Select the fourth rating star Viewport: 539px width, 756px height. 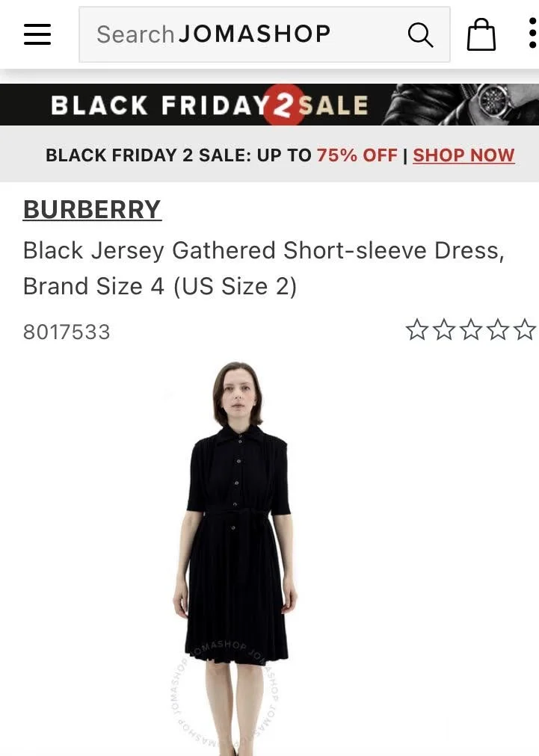point(498,330)
